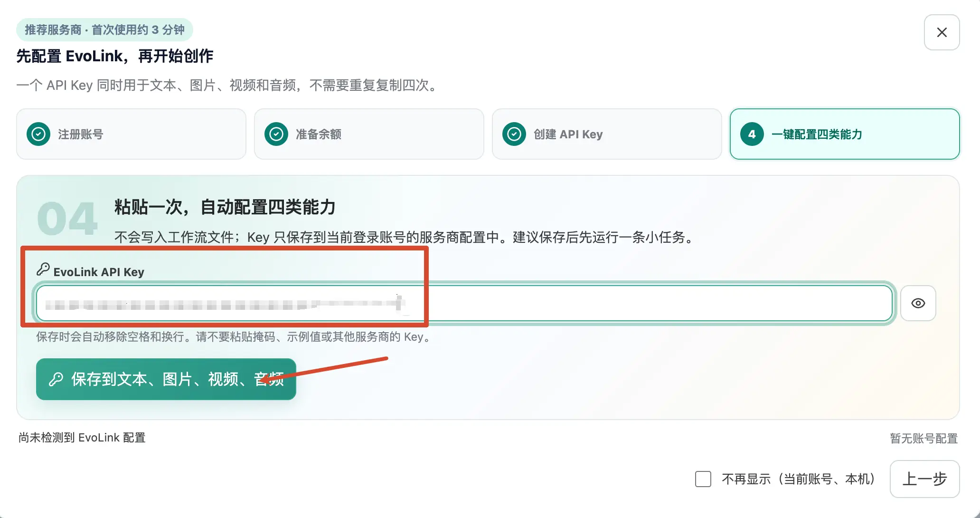Click the subtitle starting 一个 API Key 同时用于
This screenshot has width=980, height=518.
[228, 86]
